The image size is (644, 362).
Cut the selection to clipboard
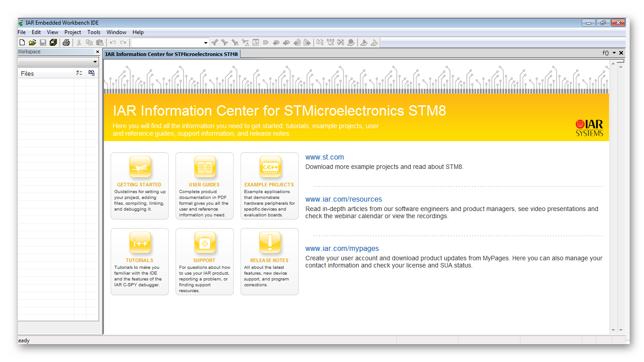pyautogui.click(x=79, y=42)
